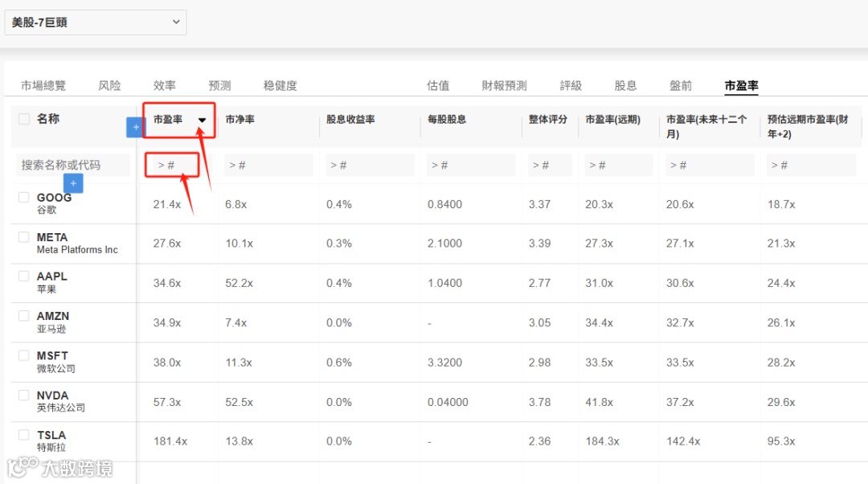Check the AMZN row checkbox
The image size is (868, 484).
point(23,316)
